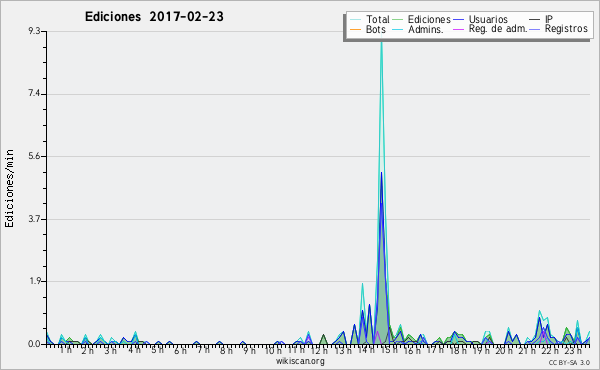Click the smaller Total peak near 14 h
Image resolution: width=600 pixels, height=370 pixels.
coord(362,284)
